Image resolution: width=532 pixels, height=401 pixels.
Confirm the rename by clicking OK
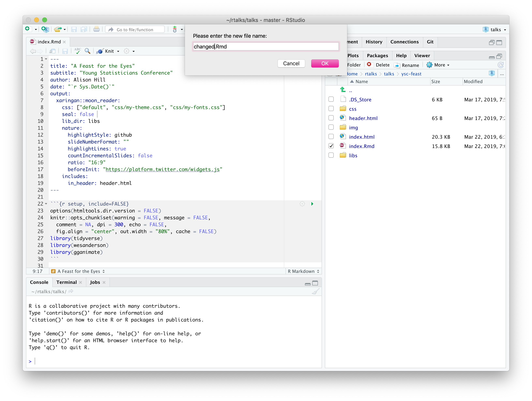point(325,63)
